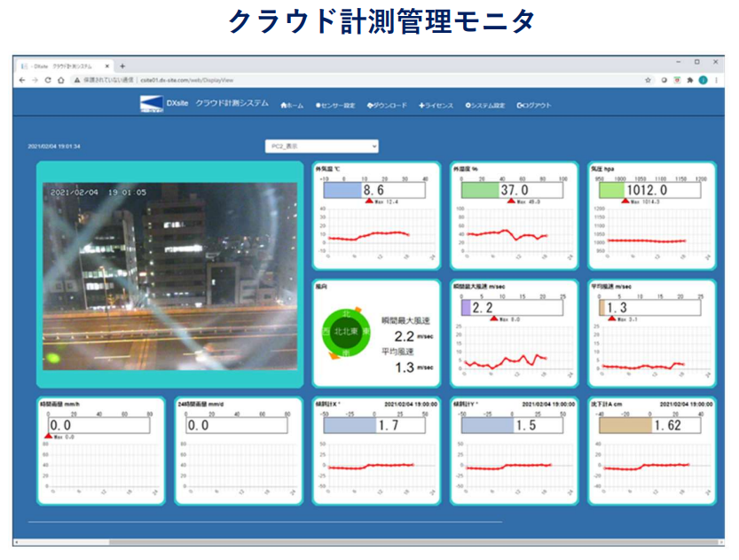Viewport: 739px width, 560px height.
Task: Click the DXsite logo image
Action: click(152, 104)
